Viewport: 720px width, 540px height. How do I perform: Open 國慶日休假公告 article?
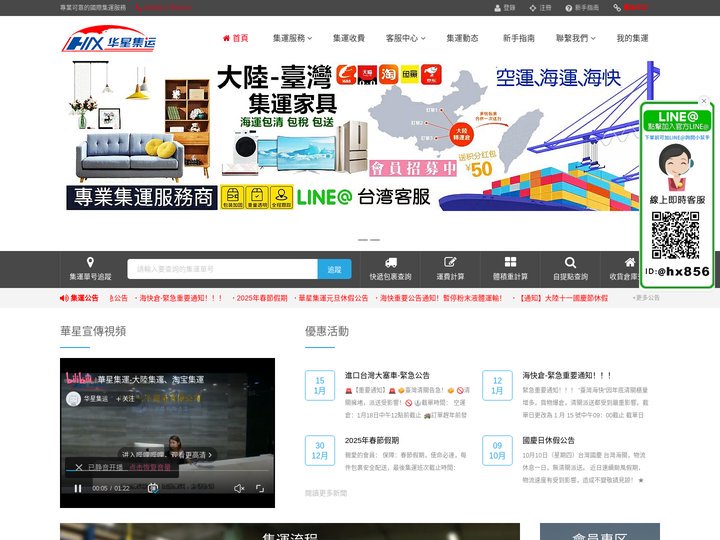548,440
